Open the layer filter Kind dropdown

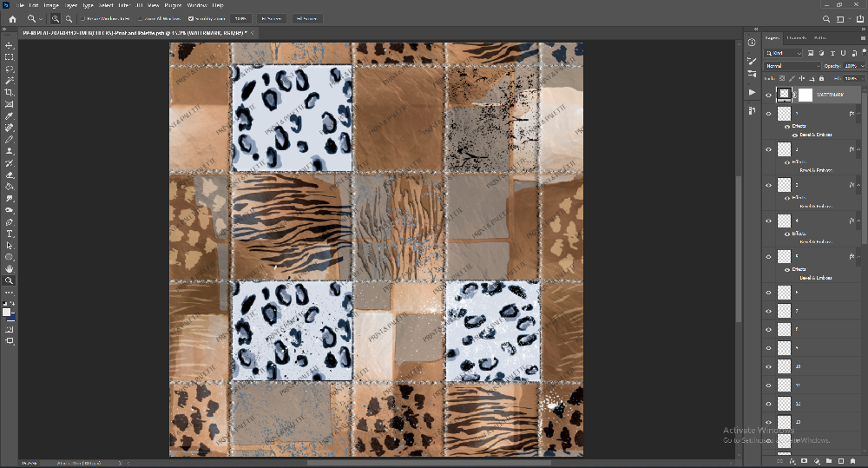pos(783,53)
